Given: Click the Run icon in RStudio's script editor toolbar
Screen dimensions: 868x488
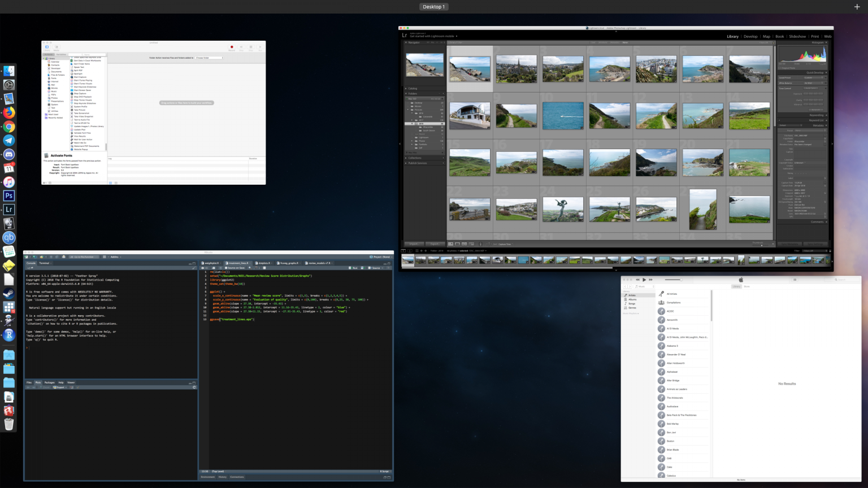Looking at the screenshot, I should (350, 267).
